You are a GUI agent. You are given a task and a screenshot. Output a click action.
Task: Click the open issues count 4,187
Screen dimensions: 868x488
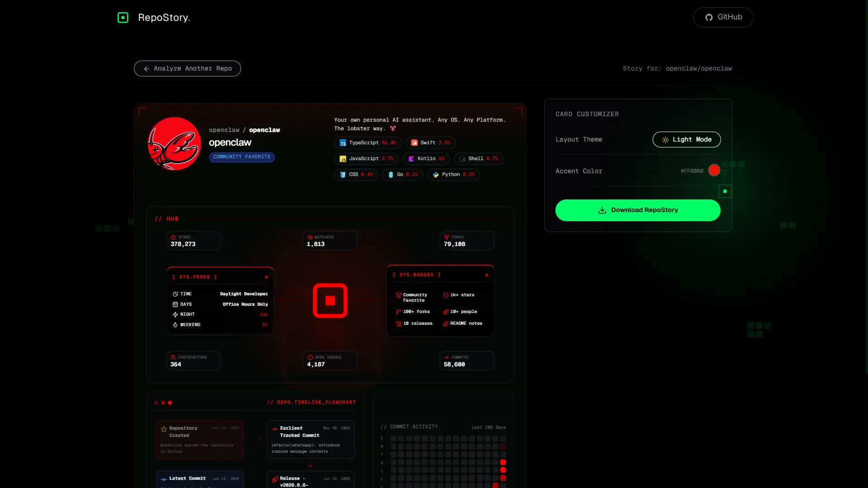click(316, 365)
